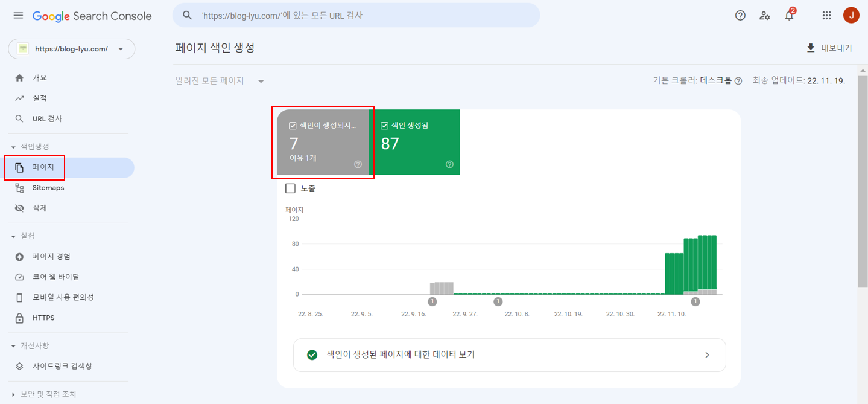The height and width of the screenshot is (404, 868).
Task: Click the top search bar to inspect URLs
Action: click(x=356, y=15)
